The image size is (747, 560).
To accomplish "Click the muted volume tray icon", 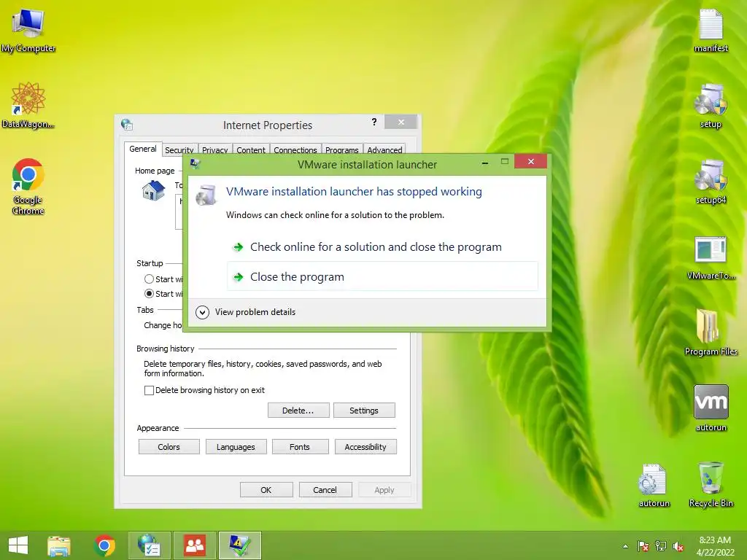I will point(678,546).
